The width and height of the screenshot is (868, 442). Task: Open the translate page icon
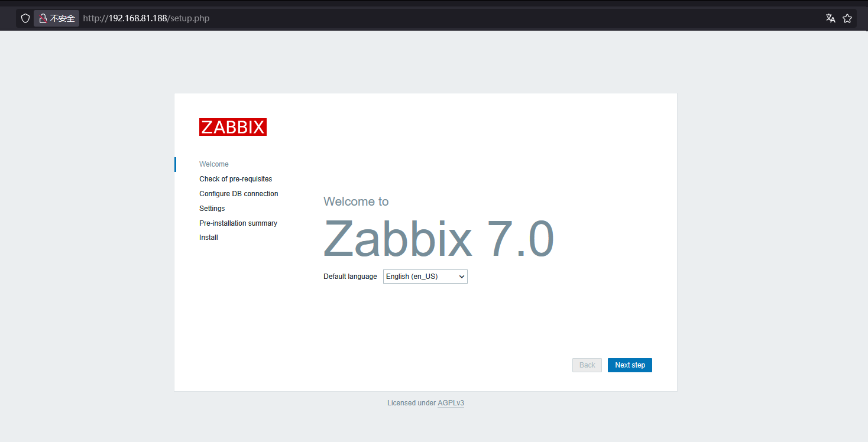(830, 18)
